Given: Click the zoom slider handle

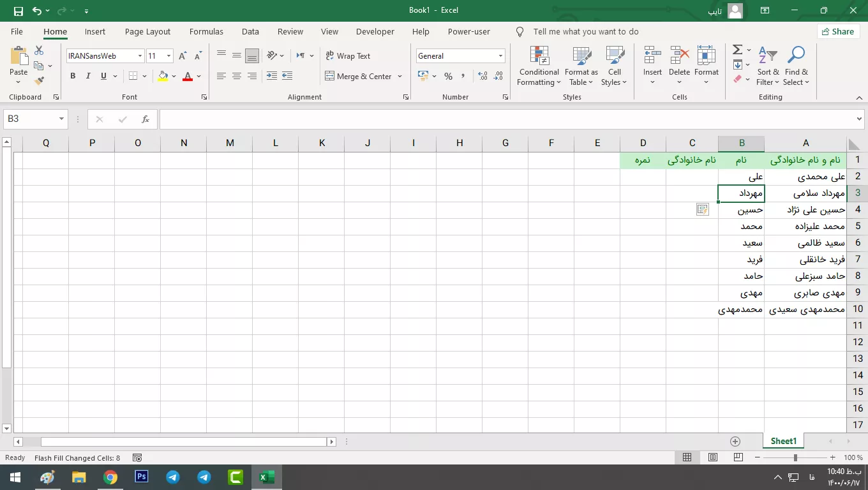Looking at the screenshot, I should tap(795, 457).
